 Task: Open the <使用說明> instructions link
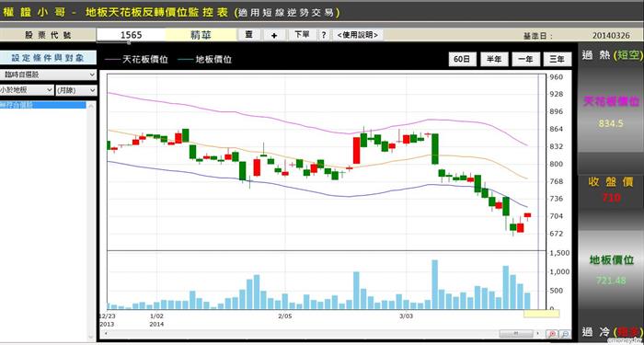[358, 35]
